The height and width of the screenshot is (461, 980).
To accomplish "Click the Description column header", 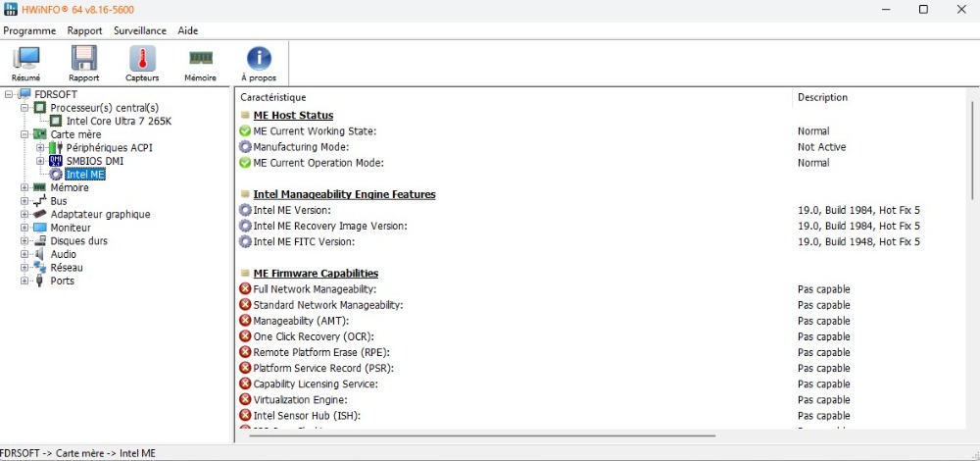I will [x=822, y=97].
